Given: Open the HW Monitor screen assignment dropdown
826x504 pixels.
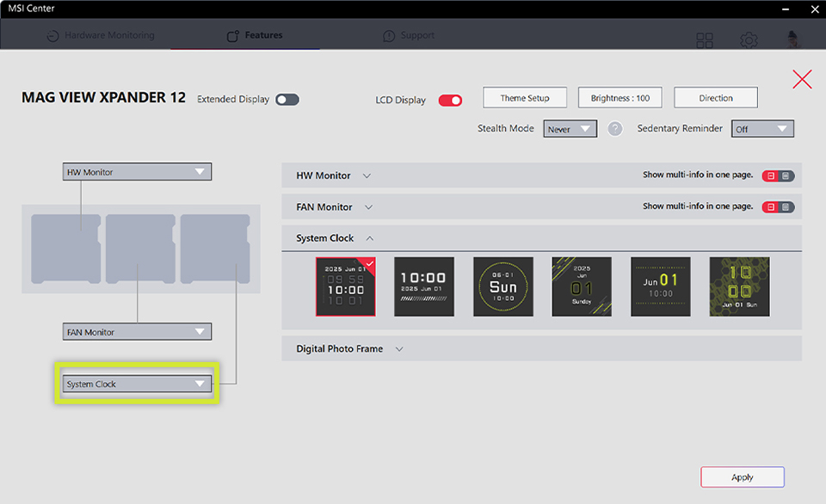Looking at the screenshot, I should point(137,172).
